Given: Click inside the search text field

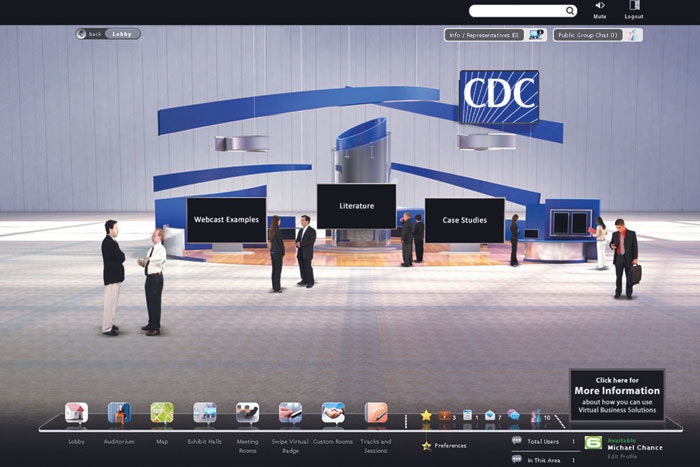Looking at the screenshot, I should point(517,11).
